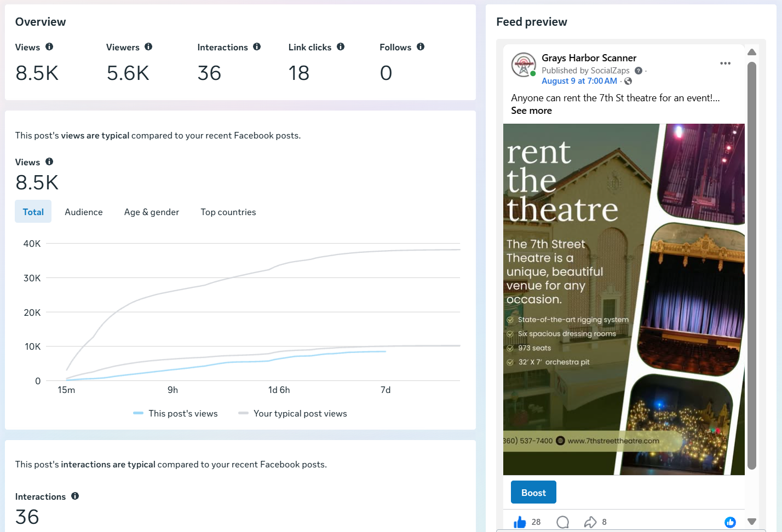Click the info icon beside Link clicks
The width and height of the screenshot is (782, 532).
[341, 47]
